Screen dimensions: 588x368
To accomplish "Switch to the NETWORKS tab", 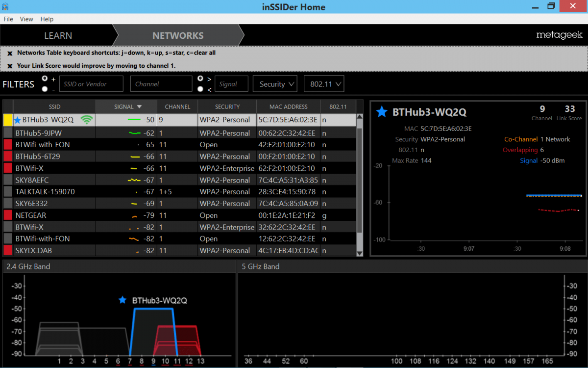I will (178, 35).
